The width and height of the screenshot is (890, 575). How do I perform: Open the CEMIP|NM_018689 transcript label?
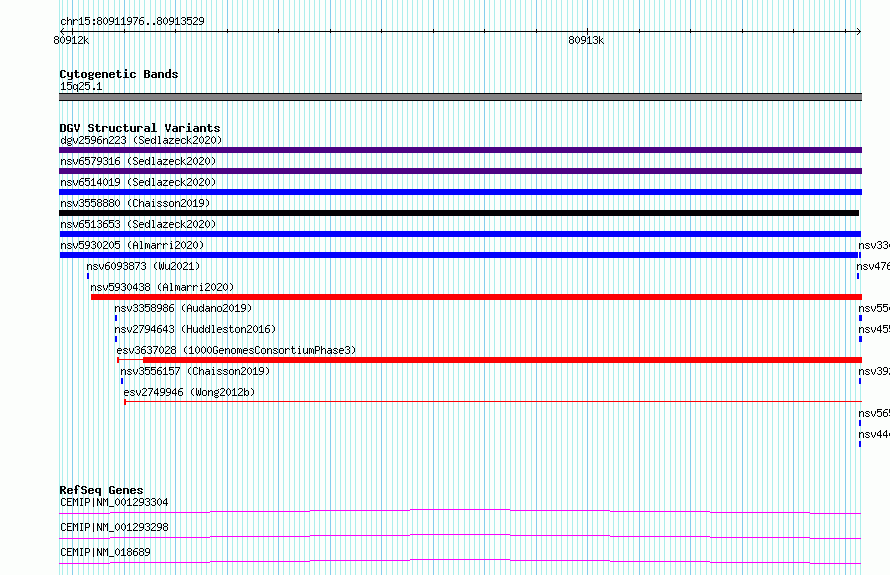105,552
